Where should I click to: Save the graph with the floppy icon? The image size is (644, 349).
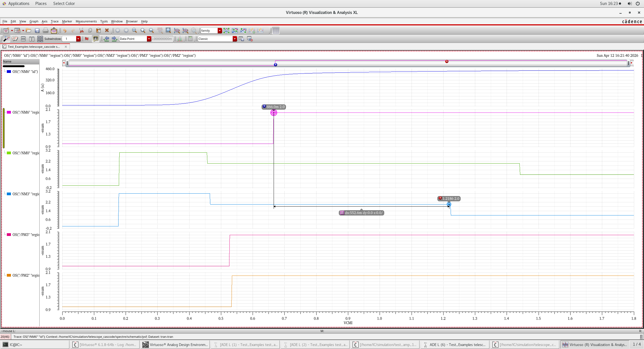pyautogui.click(x=37, y=31)
